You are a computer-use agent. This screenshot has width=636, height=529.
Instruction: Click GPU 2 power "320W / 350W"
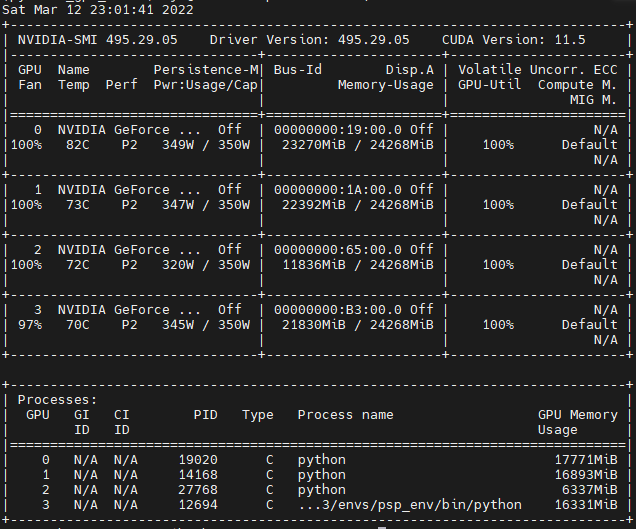206,265
